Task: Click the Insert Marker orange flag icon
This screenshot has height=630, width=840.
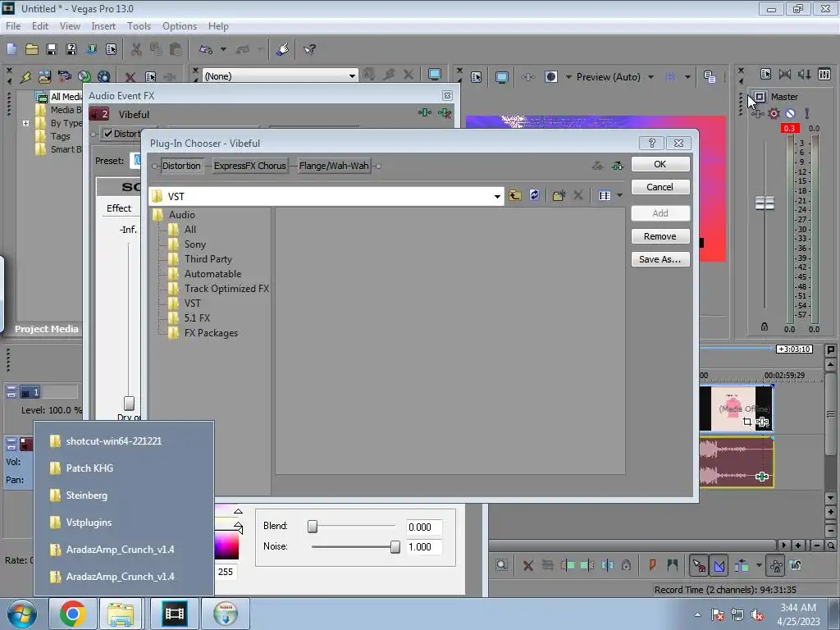Action: [x=652, y=565]
